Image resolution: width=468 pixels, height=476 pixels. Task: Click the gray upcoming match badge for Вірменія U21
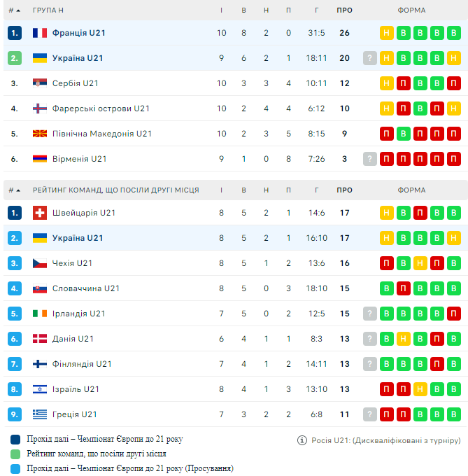click(x=370, y=159)
